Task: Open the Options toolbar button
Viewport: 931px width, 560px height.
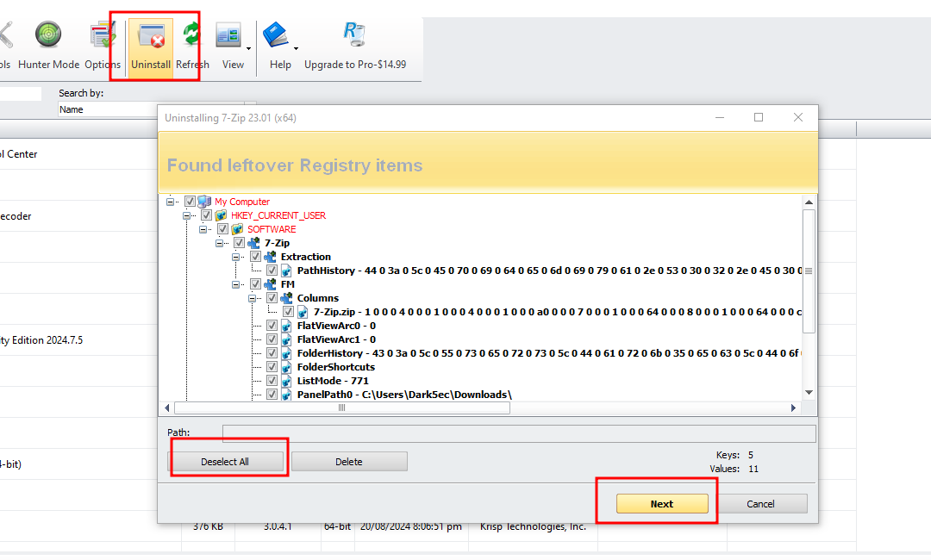Action: [x=103, y=46]
